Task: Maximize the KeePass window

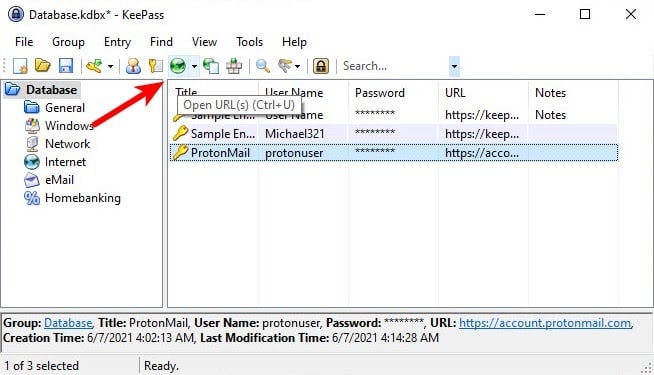Action: tap(585, 14)
